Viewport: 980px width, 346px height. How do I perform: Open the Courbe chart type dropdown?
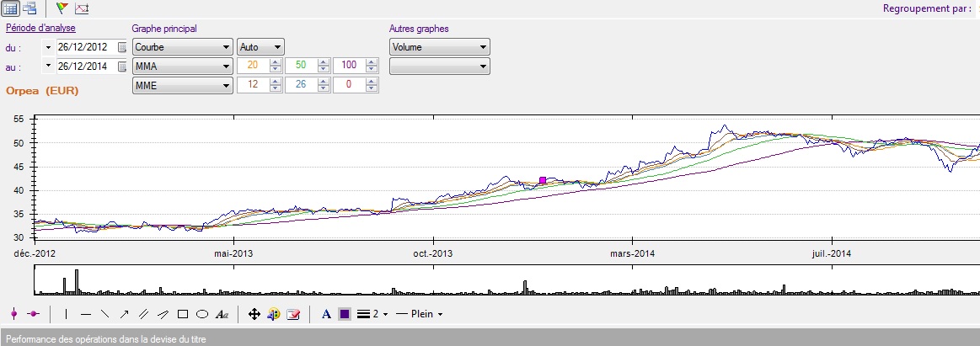[x=182, y=47]
